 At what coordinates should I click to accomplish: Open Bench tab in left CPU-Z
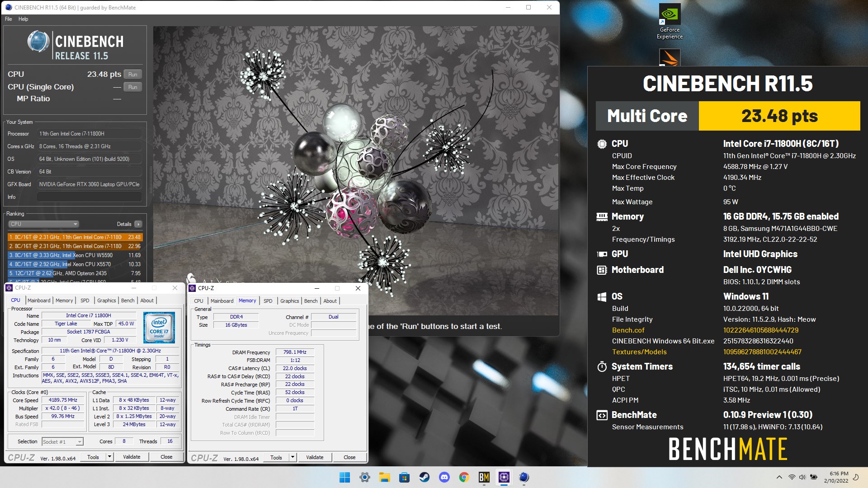point(128,300)
